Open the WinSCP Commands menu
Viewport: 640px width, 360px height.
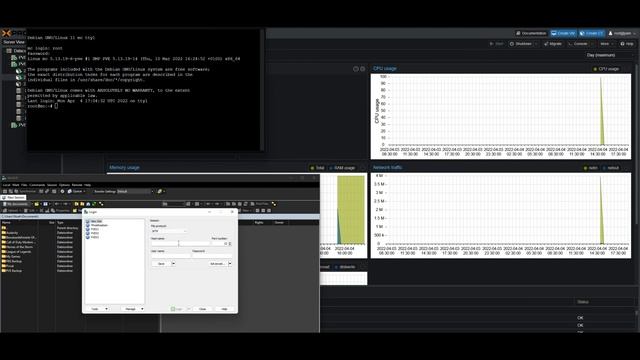point(37,185)
